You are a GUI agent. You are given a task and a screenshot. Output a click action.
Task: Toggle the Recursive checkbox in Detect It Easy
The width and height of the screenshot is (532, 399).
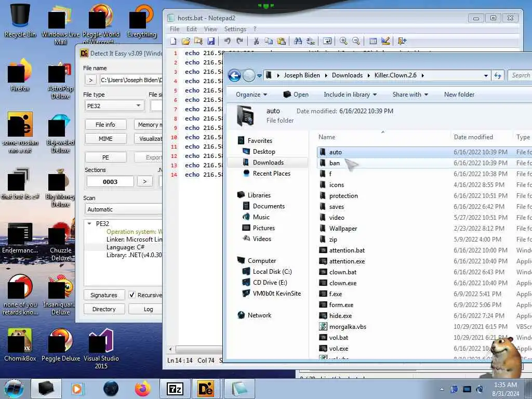132,295
